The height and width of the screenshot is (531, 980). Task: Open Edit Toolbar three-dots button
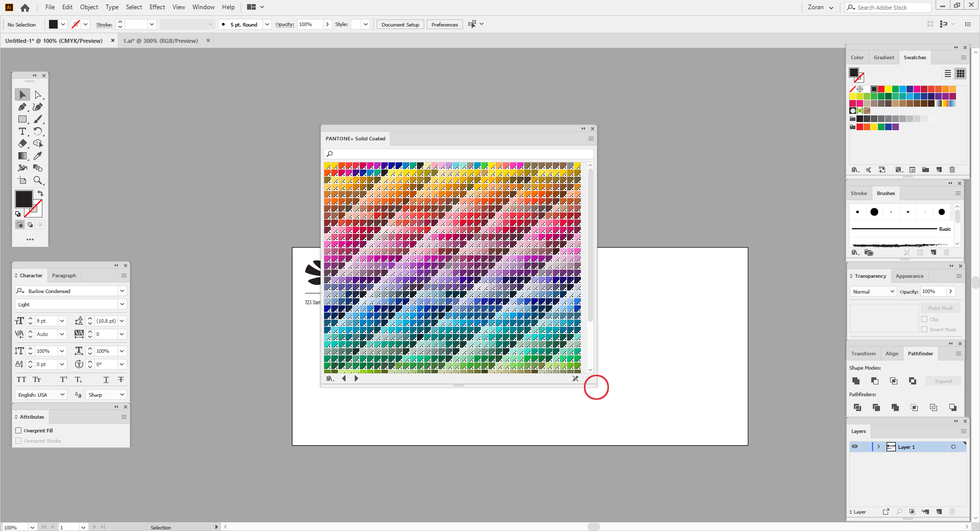click(x=30, y=239)
